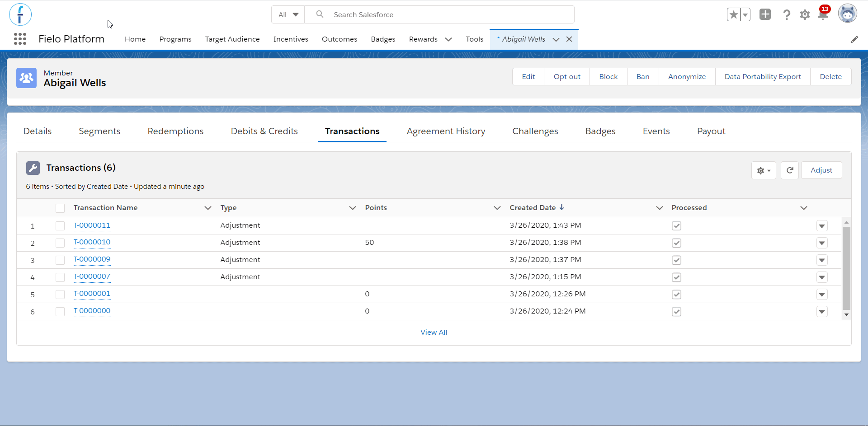
Task: Click the Fielo logo icon
Action: 20,14
